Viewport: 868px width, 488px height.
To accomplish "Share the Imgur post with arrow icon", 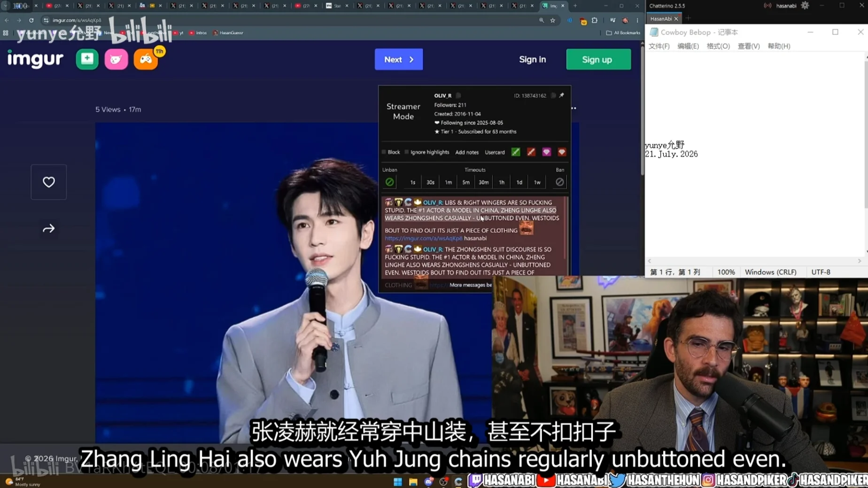I will click(x=49, y=229).
